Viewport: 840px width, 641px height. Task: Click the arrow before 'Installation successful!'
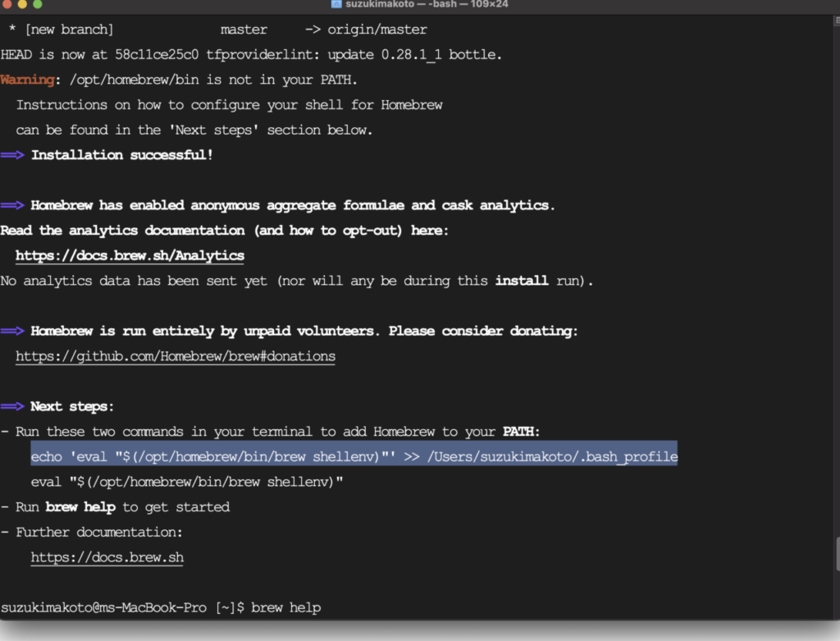[x=12, y=155]
